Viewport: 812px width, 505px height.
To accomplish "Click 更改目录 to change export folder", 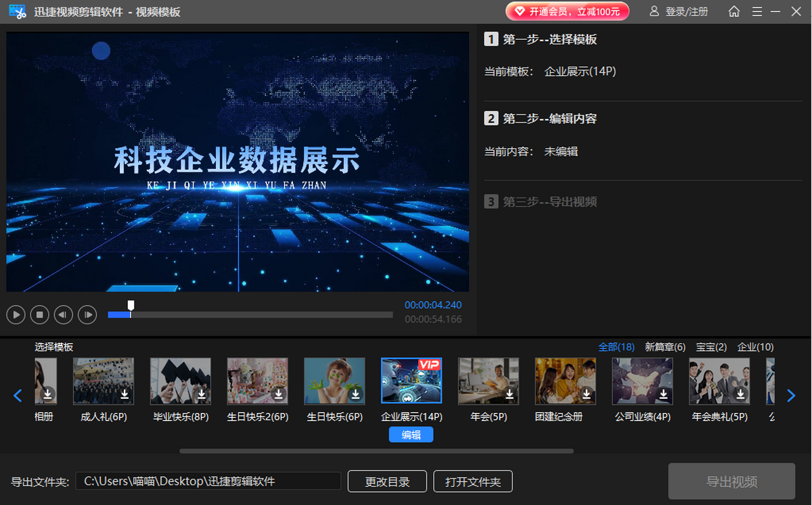I will click(x=387, y=482).
